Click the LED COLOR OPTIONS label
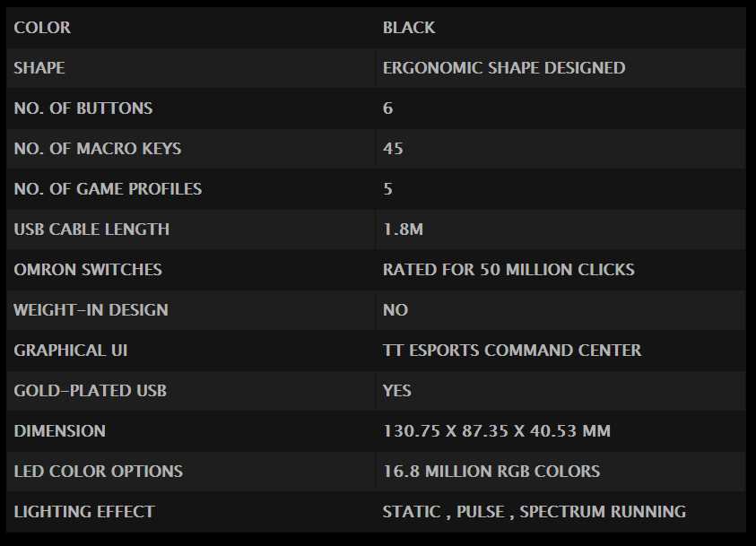Screen dimensions: 756x546 [x=99, y=472]
